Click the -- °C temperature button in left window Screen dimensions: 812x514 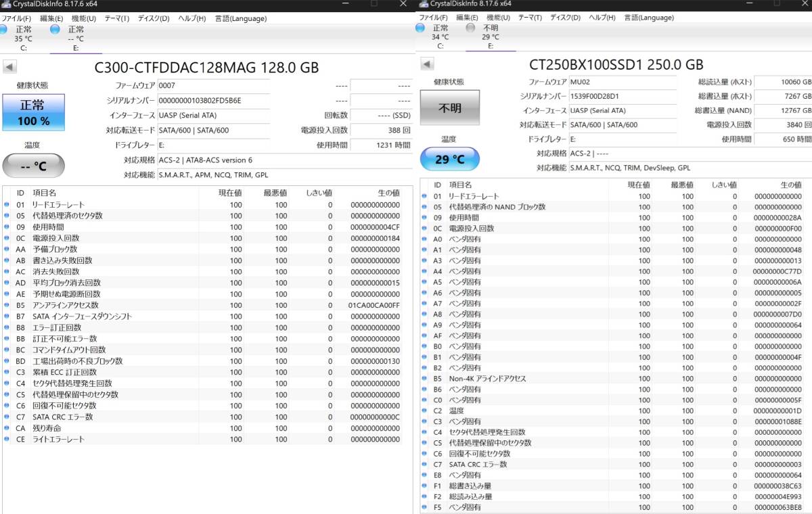click(34, 166)
